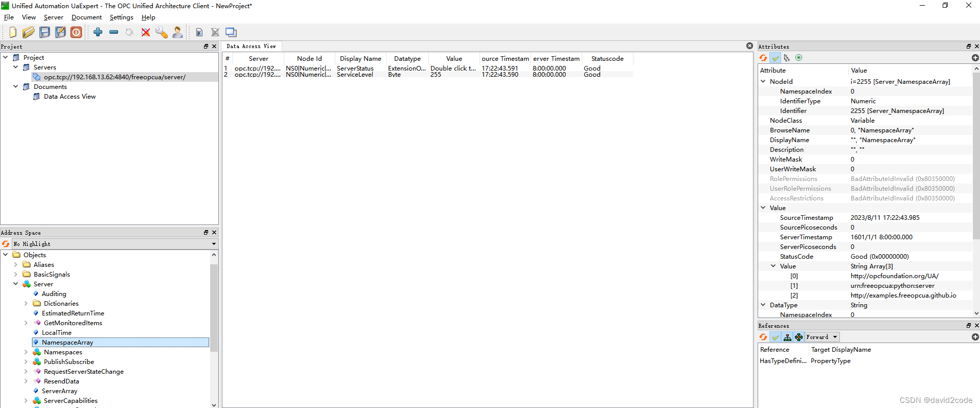The image size is (980, 408).
Task: Remove server using the blue minus icon
Action: pyautogui.click(x=114, y=32)
